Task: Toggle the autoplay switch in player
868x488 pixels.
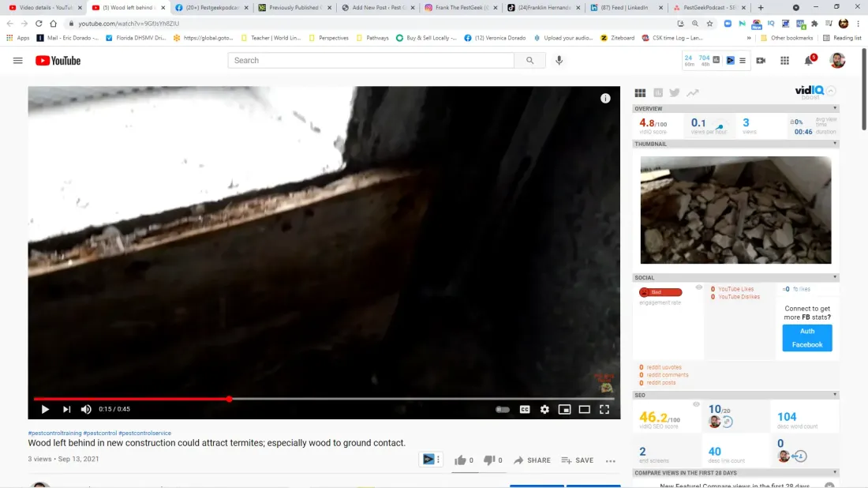Action: pos(503,409)
